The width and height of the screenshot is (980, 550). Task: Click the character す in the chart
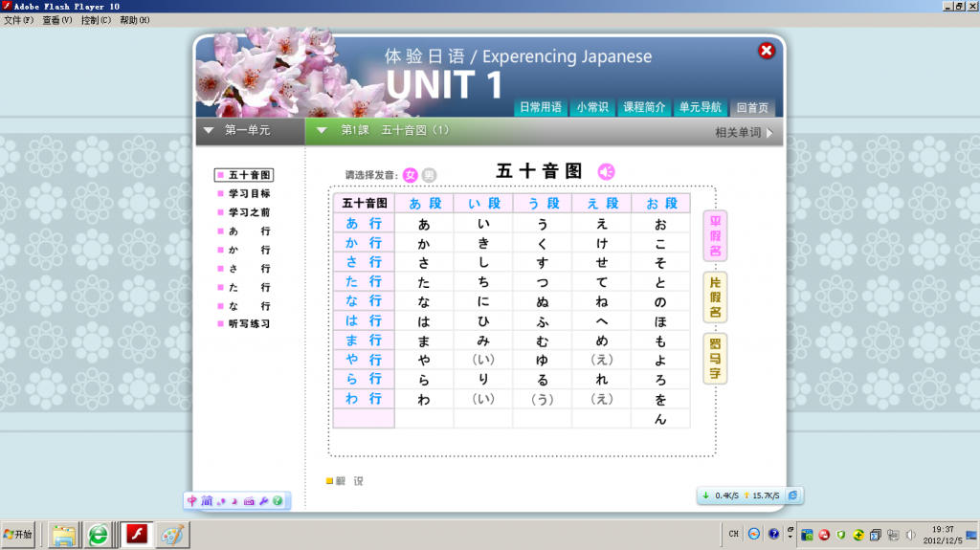click(x=542, y=262)
